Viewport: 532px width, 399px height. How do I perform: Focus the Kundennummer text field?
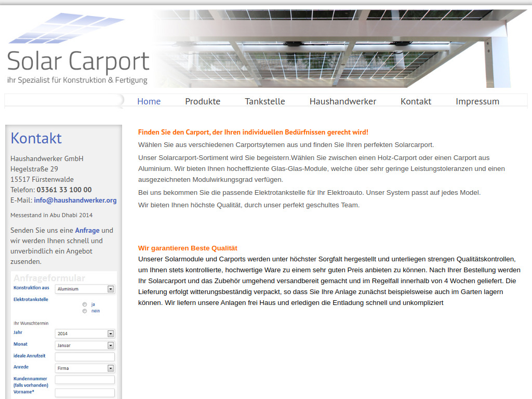85,380
